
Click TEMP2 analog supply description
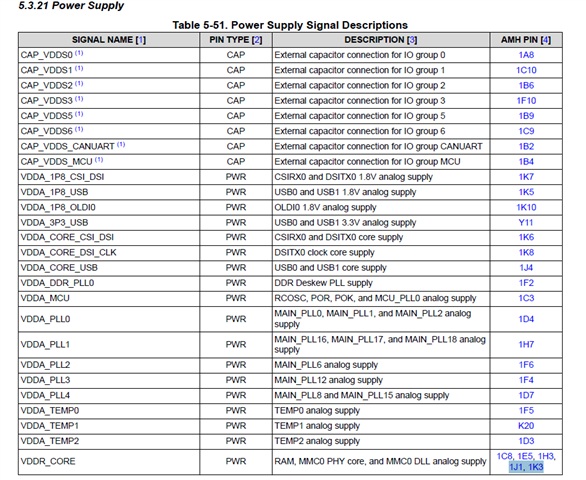point(317,441)
